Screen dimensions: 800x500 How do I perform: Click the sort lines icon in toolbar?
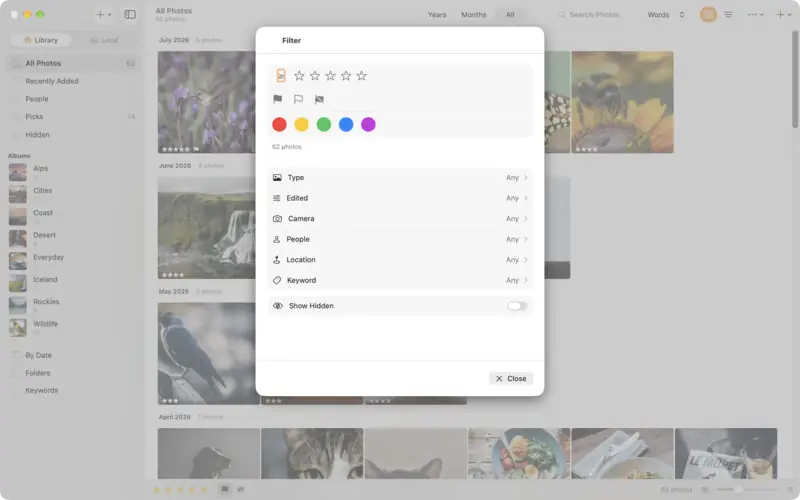tap(729, 15)
